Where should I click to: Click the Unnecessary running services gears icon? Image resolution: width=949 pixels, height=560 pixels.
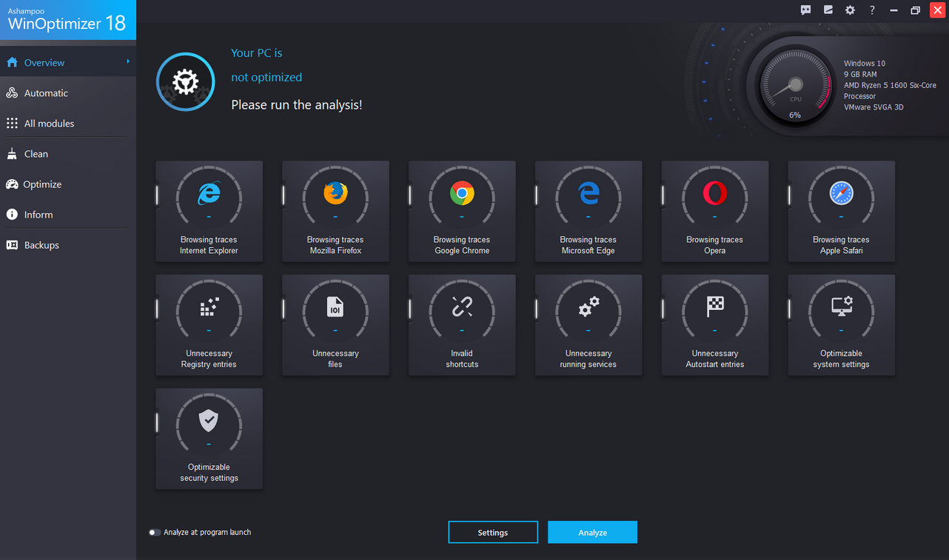coord(588,307)
